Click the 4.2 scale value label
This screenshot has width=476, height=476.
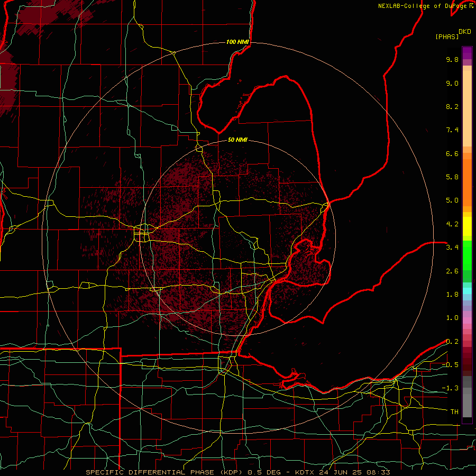(452, 224)
